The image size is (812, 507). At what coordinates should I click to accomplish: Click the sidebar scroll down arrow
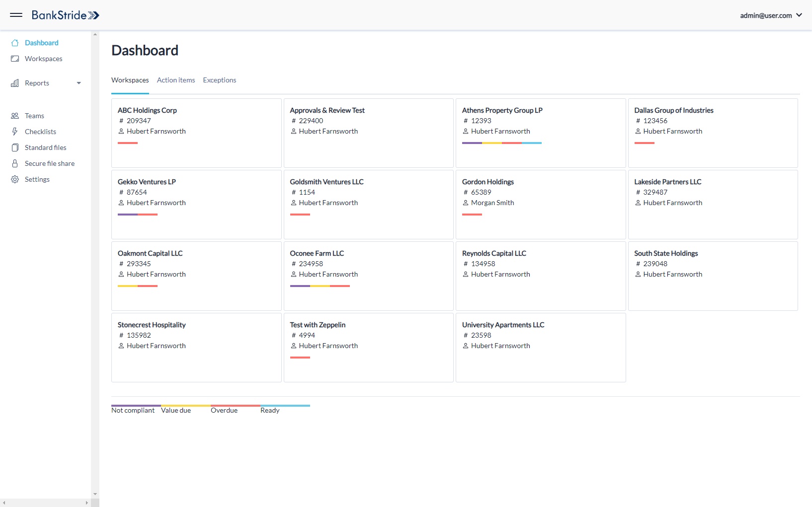pyautogui.click(x=95, y=494)
